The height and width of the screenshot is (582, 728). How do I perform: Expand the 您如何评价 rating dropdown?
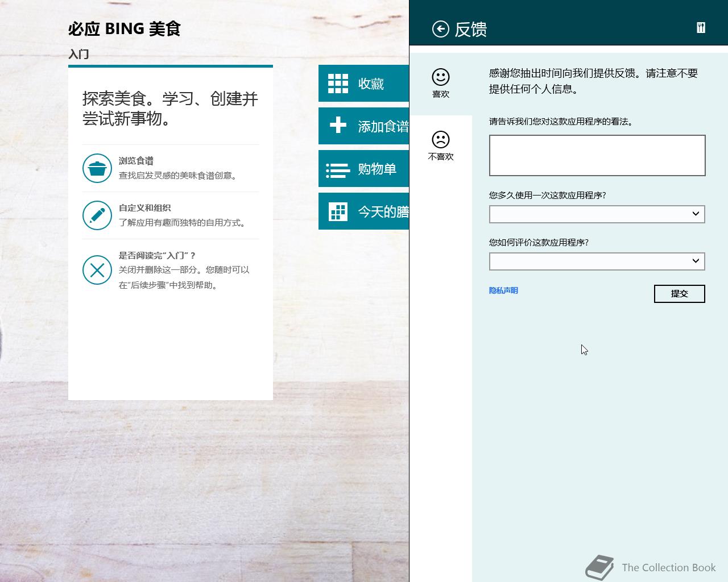coord(597,261)
